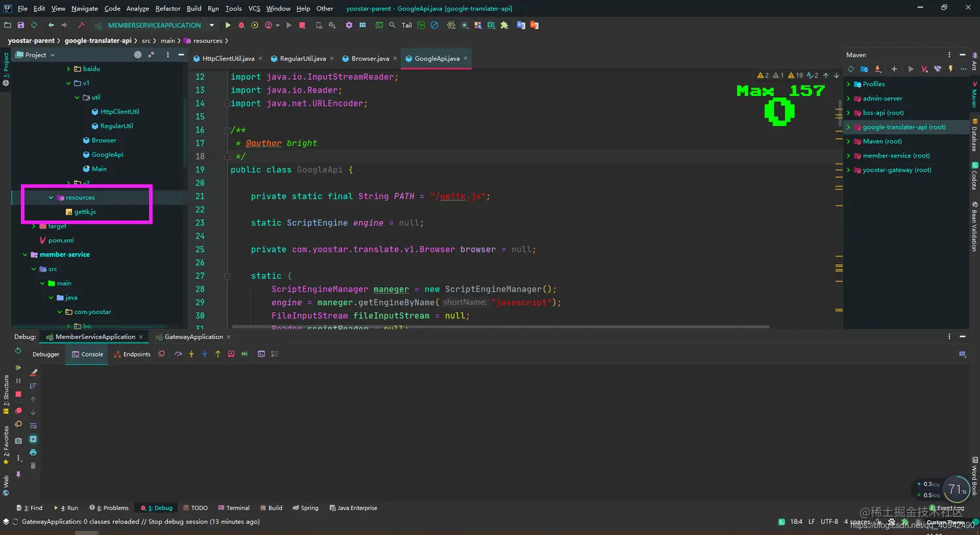Open the search everywhere magnifier icon
The width and height of the screenshot is (980, 535).
pyautogui.click(x=392, y=25)
